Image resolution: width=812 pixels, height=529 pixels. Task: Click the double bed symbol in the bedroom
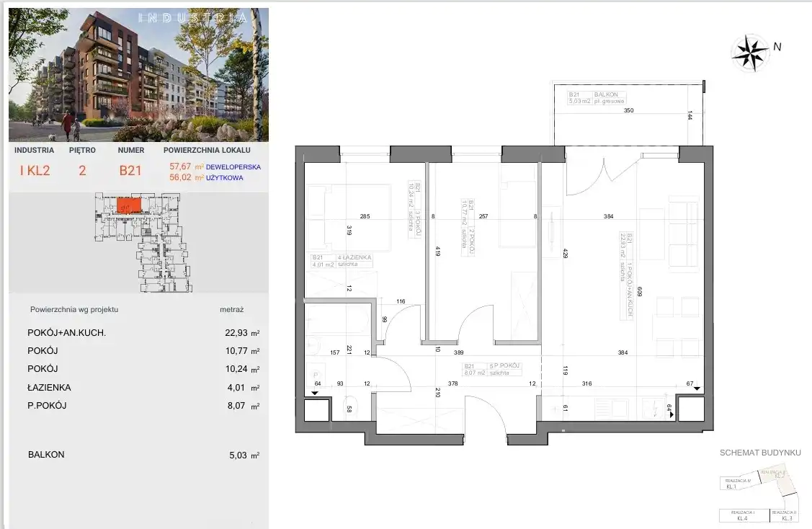tap(326, 216)
